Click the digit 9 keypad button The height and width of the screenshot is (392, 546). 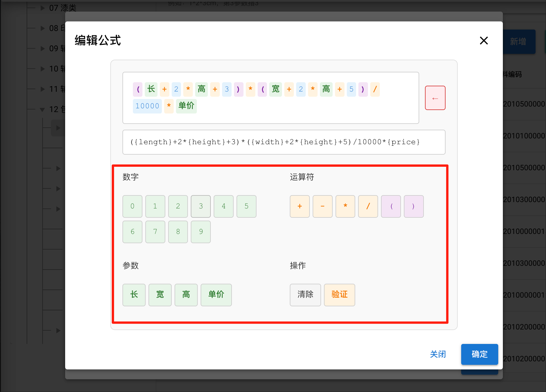click(x=201, y=232)
